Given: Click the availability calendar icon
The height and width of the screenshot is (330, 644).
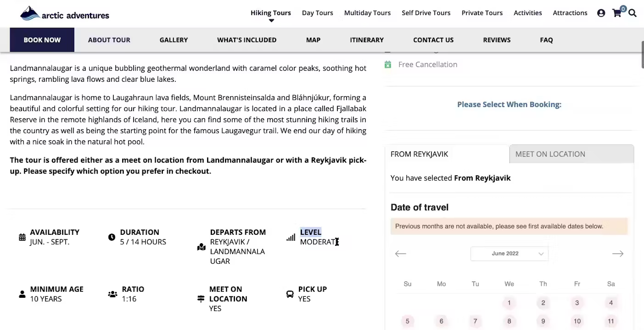Looking at the screenshot, I should point(22,237).
